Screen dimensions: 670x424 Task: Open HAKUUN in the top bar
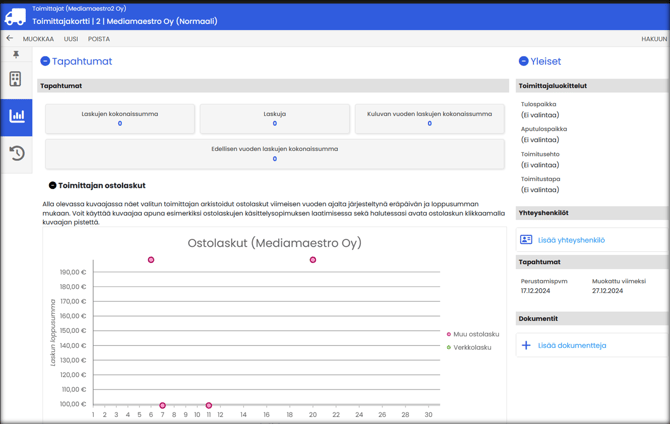point(653,39)
